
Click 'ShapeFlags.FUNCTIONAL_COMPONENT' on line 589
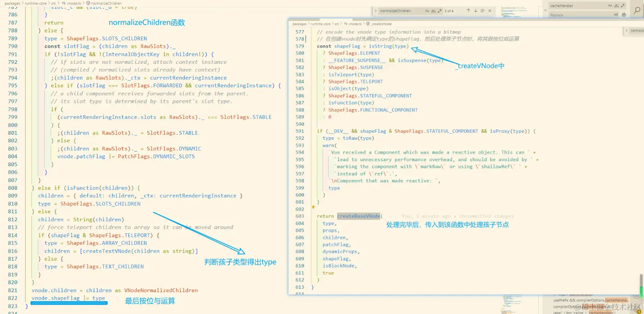(x=373, y=110)
